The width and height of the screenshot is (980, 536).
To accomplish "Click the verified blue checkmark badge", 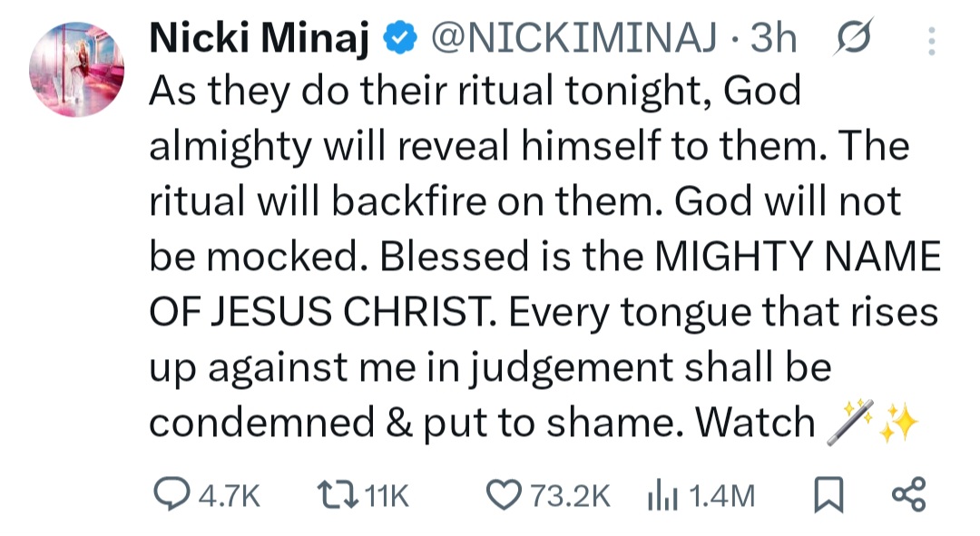I will (x=397, y=36).
